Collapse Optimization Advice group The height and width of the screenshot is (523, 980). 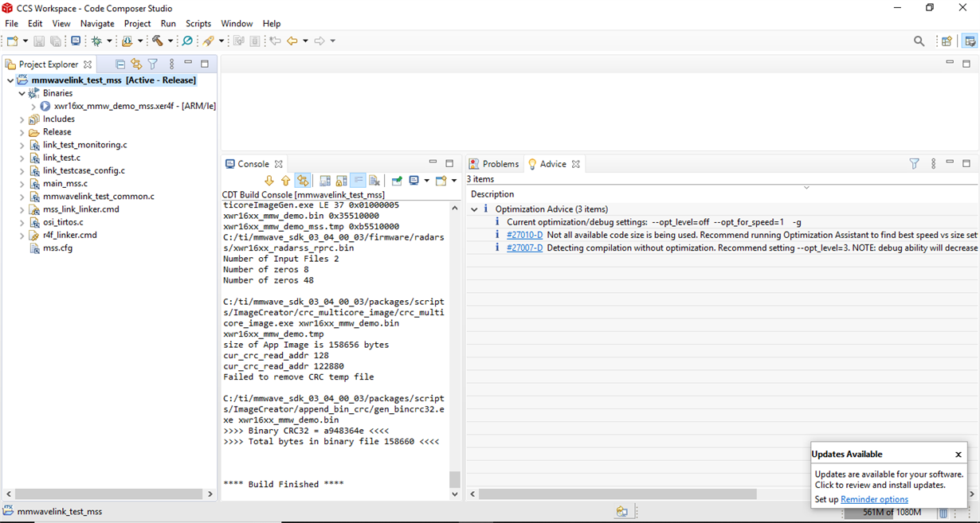475,209
